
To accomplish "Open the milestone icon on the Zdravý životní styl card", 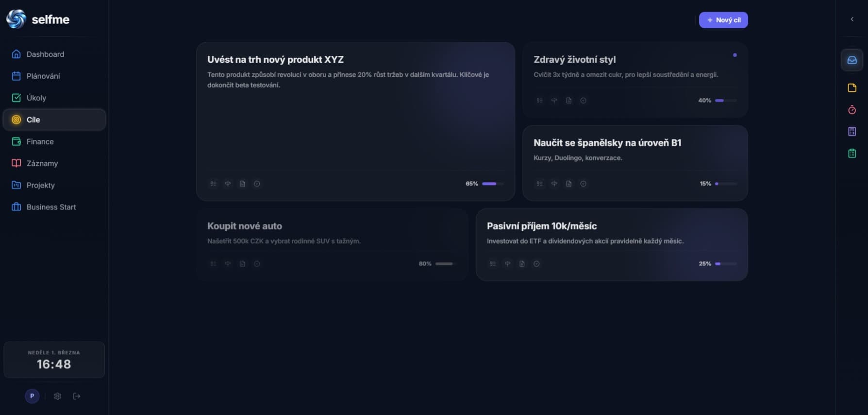I will click(553, 100).
